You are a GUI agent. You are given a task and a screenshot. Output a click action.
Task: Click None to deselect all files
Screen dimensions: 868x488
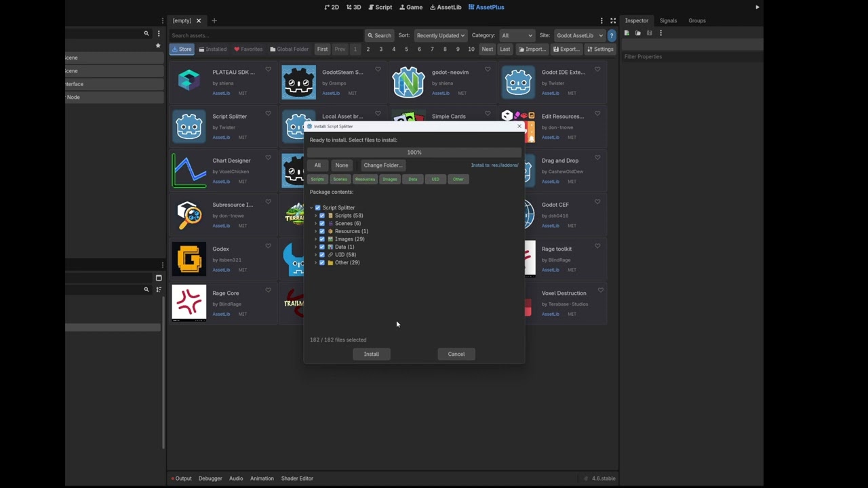tap(341, 165)
